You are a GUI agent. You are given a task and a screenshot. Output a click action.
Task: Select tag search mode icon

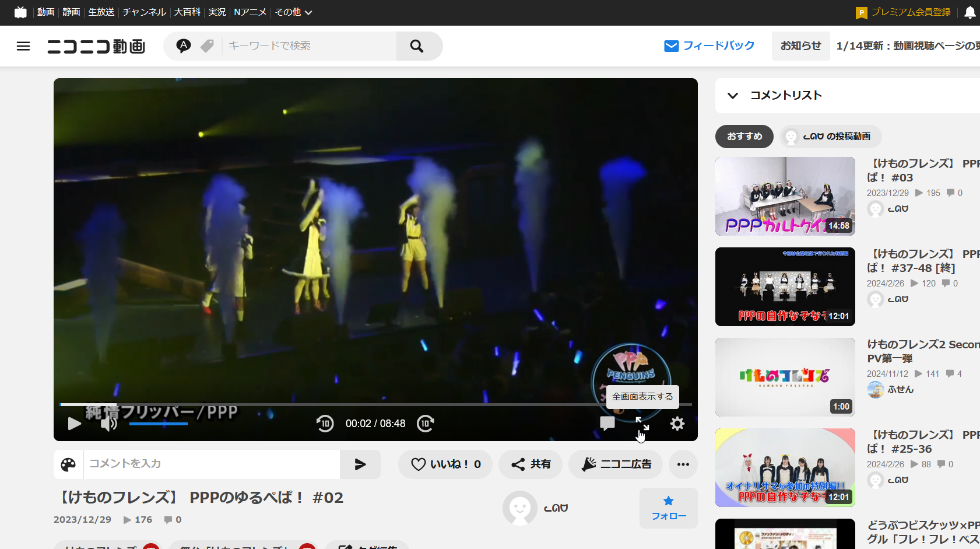tap(207, 46)
